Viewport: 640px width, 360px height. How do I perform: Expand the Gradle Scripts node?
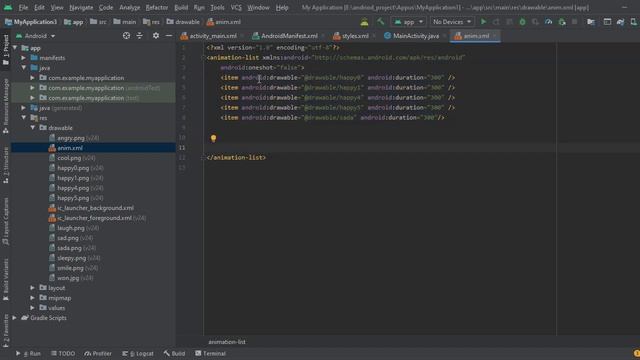coord(15,318)
